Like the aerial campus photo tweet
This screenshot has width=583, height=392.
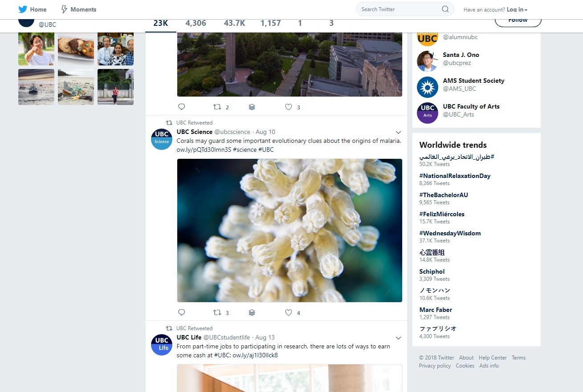289,107
